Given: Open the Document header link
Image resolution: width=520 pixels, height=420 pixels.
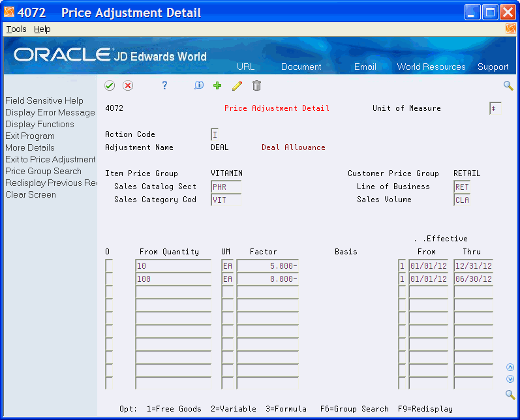Looking at the screenshot, I should click(x=301, y=67).
